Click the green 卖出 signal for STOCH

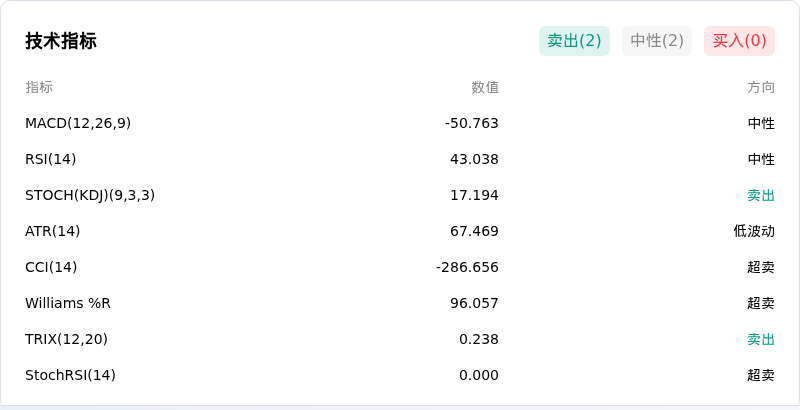pos(761,195)
